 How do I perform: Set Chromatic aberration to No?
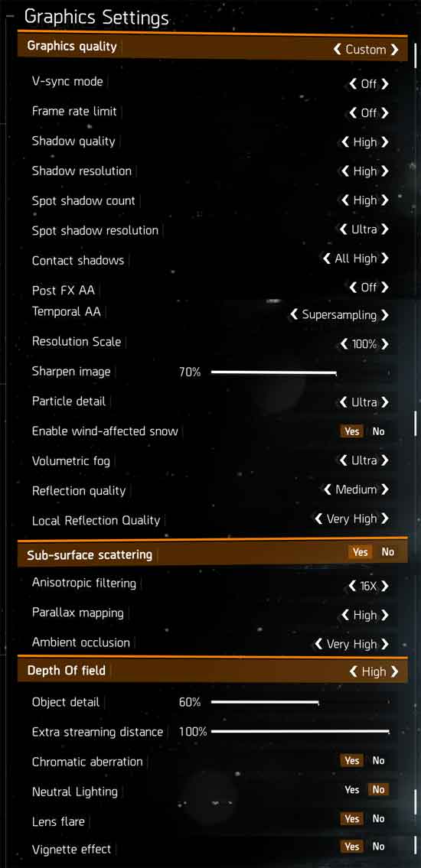pyautogui.click(x=378, y=761)
